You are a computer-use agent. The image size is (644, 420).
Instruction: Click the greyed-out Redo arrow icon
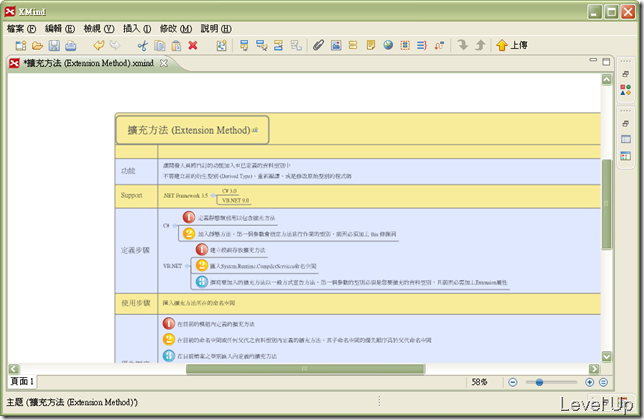115,45
